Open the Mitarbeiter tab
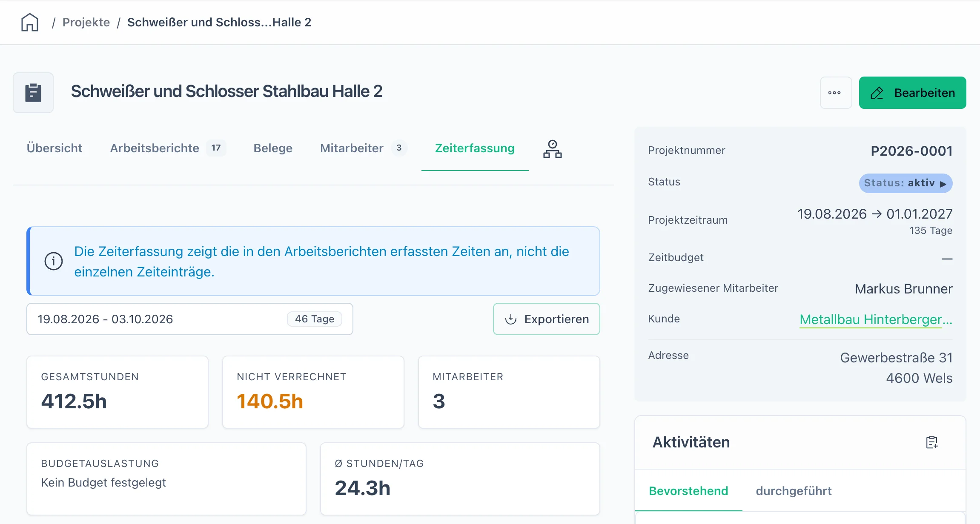The width and height of the screenshot is (980, 524). point(364,148)
